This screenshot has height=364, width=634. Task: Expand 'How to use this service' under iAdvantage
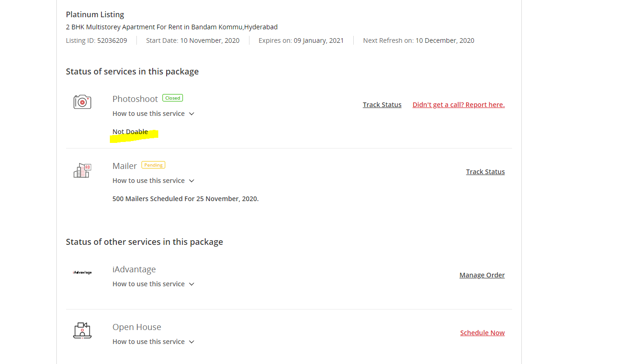click(153, 284)
